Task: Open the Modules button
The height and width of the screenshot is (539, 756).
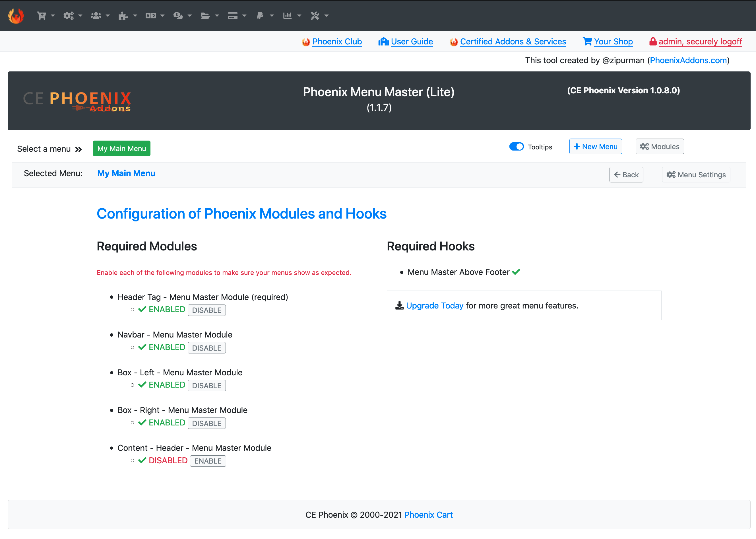Action: tap(660, 146)
